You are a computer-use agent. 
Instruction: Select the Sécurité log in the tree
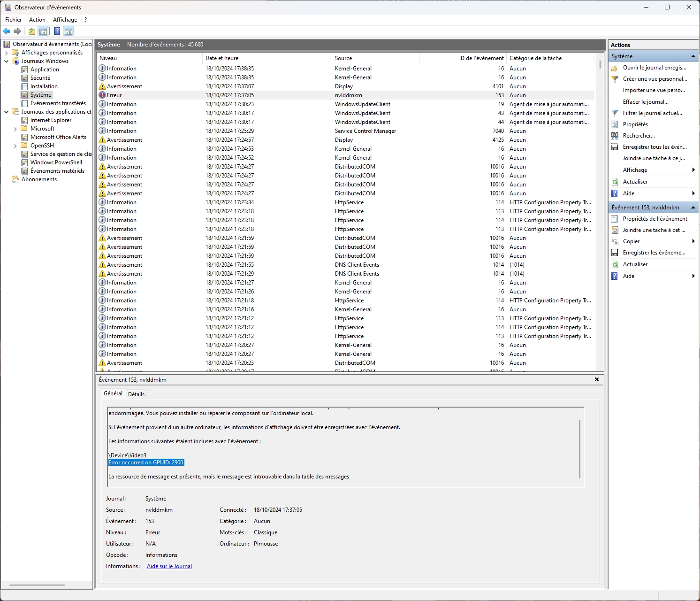[40, 78]
